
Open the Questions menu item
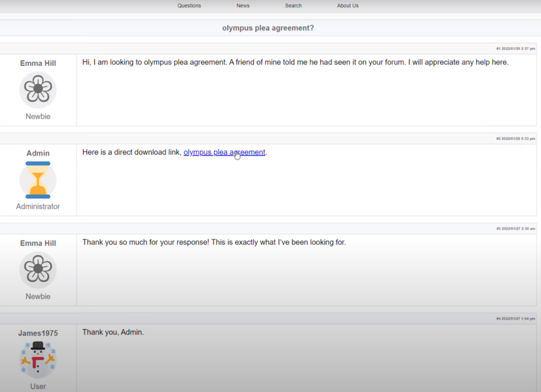(189, 6)
